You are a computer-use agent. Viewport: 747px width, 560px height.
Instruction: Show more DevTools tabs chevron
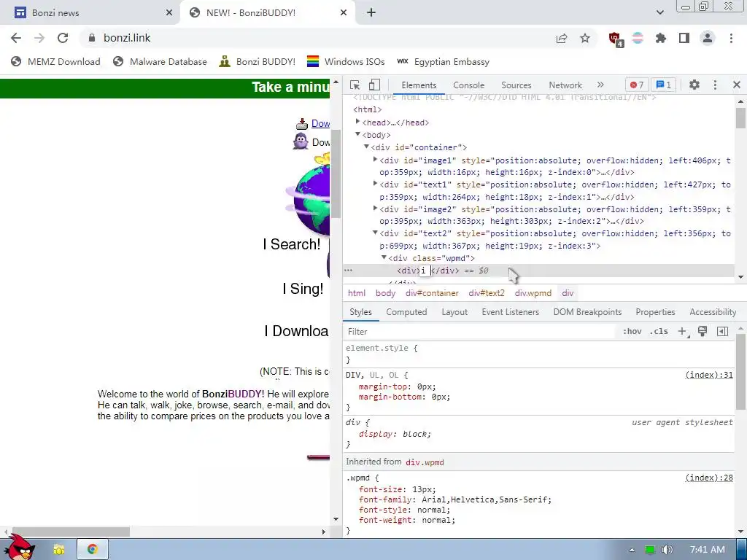(x=600, y=85)
